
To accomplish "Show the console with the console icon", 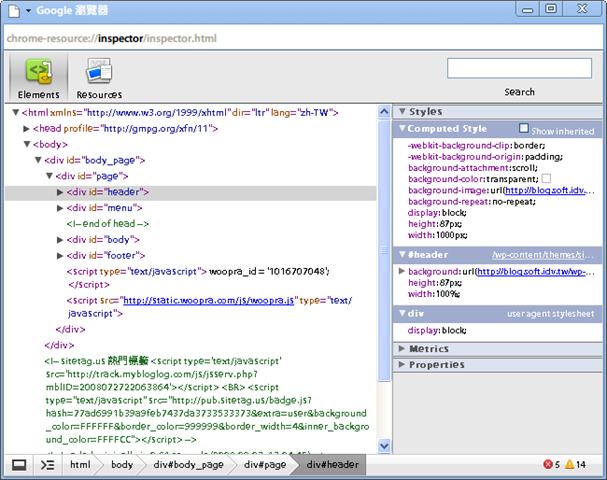I will [x=48, y=465].
